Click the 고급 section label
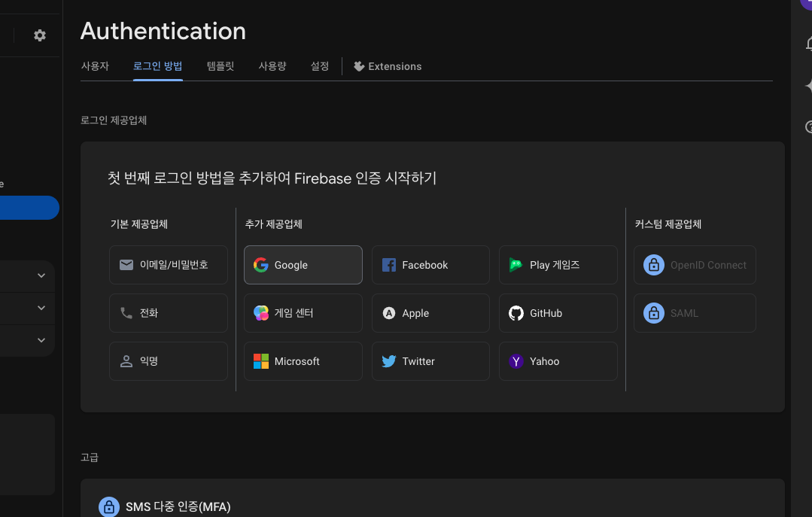The width and height of the screenshot is (812, 517). 90,458
